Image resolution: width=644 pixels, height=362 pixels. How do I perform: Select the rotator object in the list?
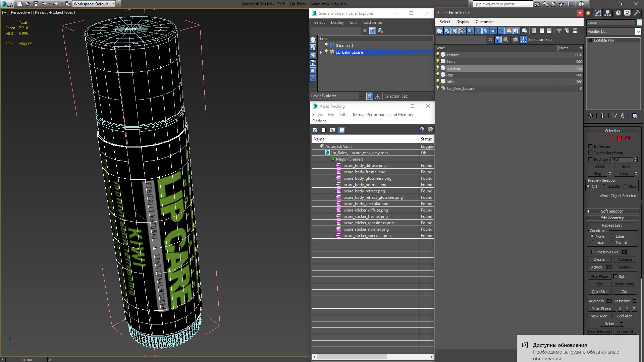pos(452,55)
